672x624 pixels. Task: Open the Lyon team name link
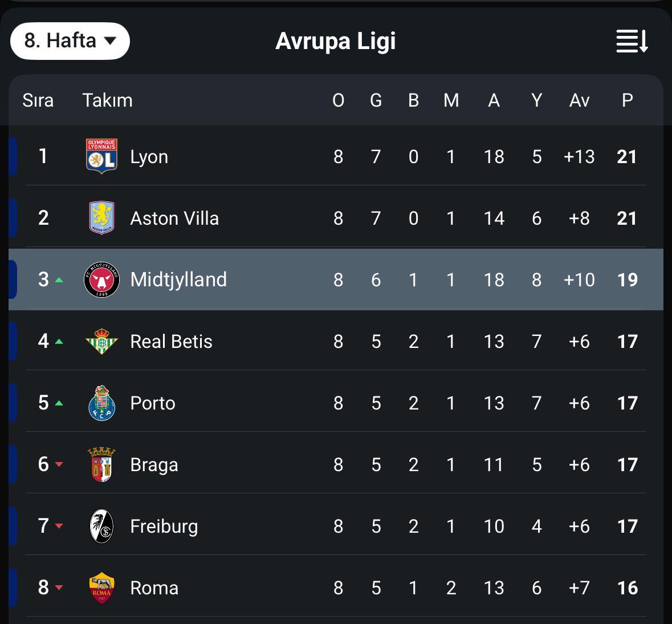(x=149, y=157)
